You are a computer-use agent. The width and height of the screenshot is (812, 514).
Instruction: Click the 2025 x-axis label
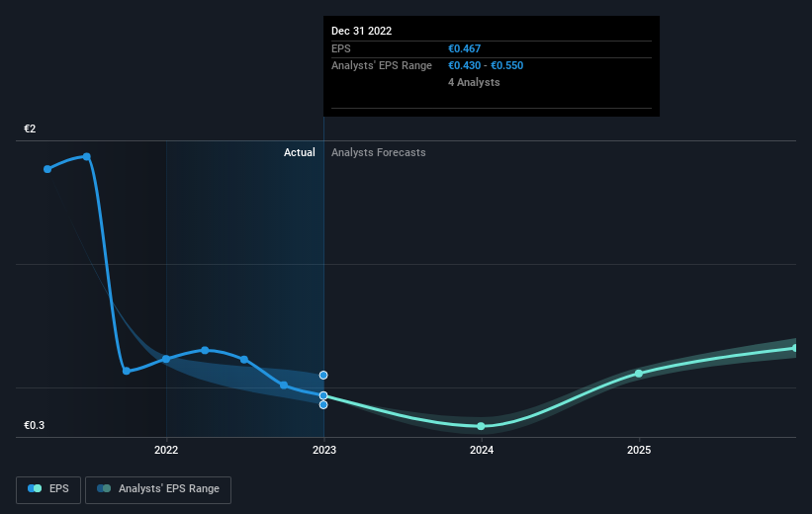pyautogui.click(x=639, y=450)
